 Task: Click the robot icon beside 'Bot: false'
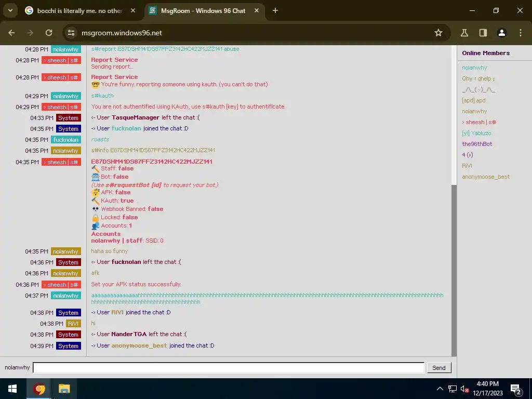click(x=96, y=177)
